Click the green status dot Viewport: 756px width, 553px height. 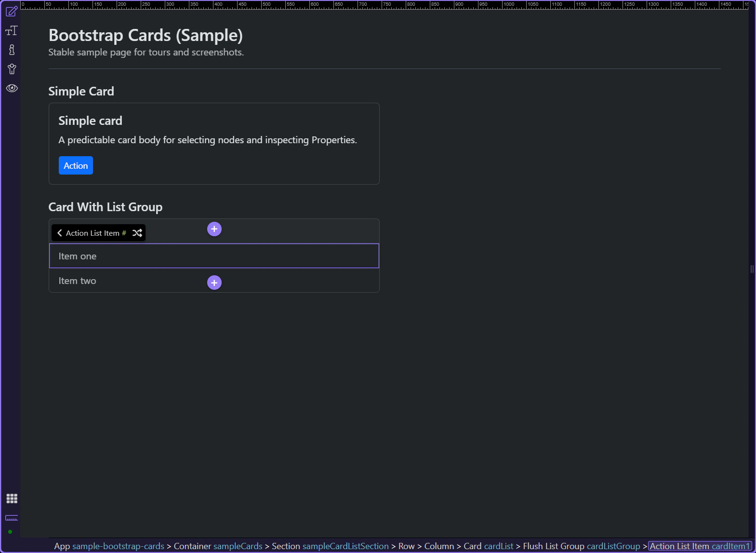click(10, 532)
